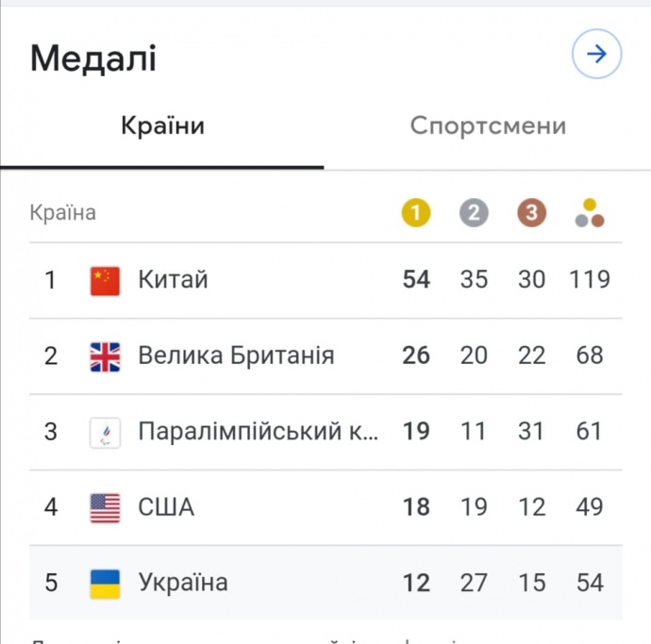Image resolution: width=651 pixels, height=644 pixels.
Task: Click the Медалі heading
Action: click(x=93, y=58)
